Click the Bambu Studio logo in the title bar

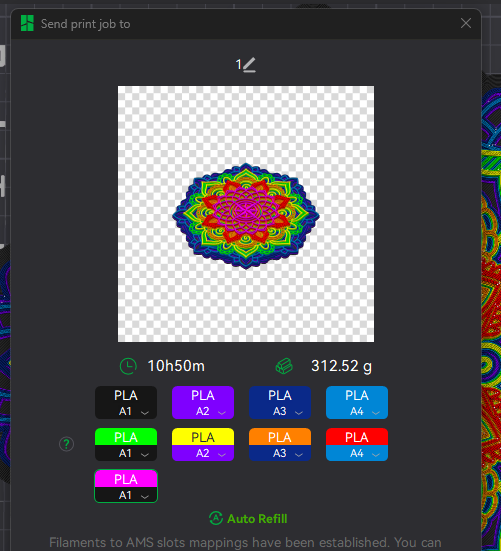point(27,24)
